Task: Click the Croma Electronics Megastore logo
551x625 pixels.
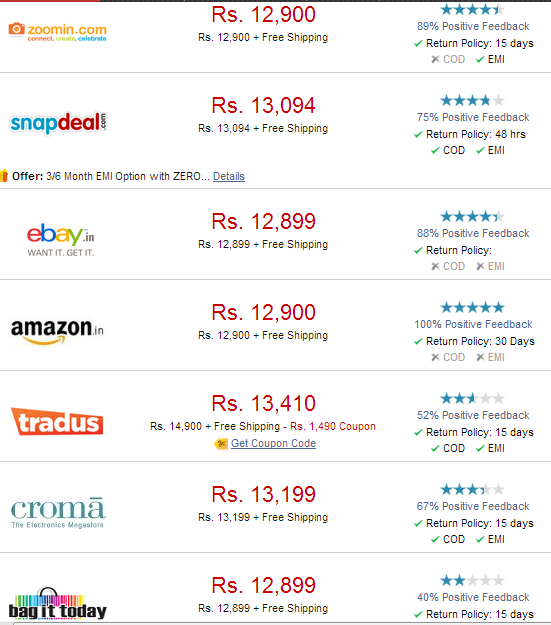Action: click(57, 512)
